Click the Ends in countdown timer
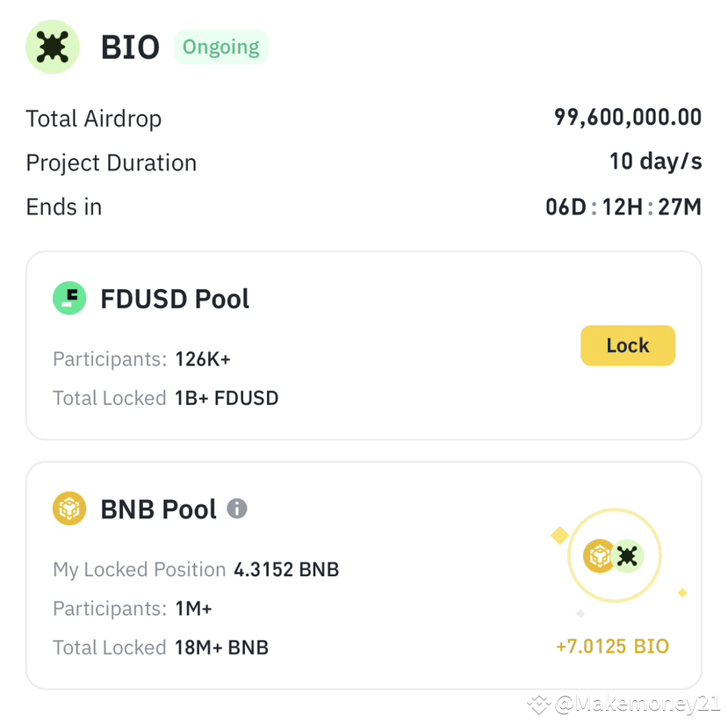 [623, 206]
